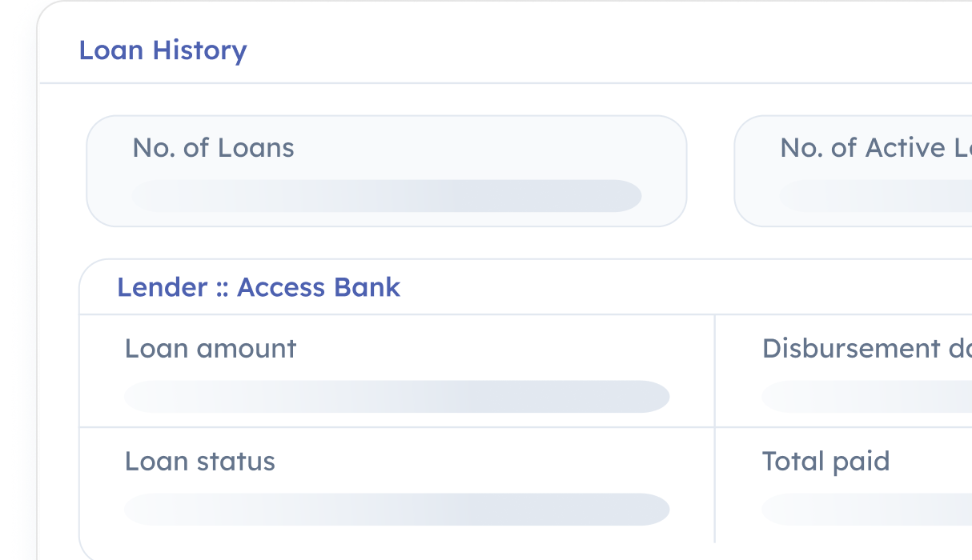
Task: Click vertical divider beside Loan amount cell
Action: [714, 370]
